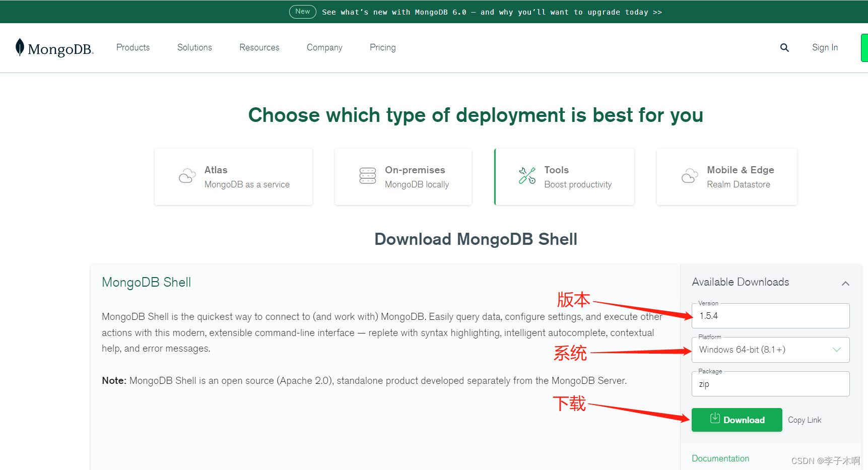Click the Atlas cloud icon
868x470 pixels.
tap(187, 176)
